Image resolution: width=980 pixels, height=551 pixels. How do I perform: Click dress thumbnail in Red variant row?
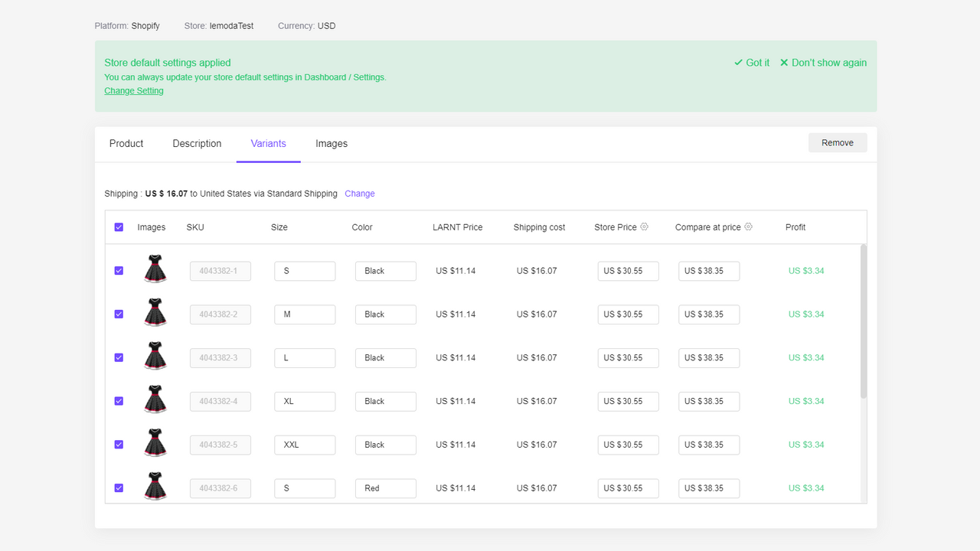[x=155, y=487]
